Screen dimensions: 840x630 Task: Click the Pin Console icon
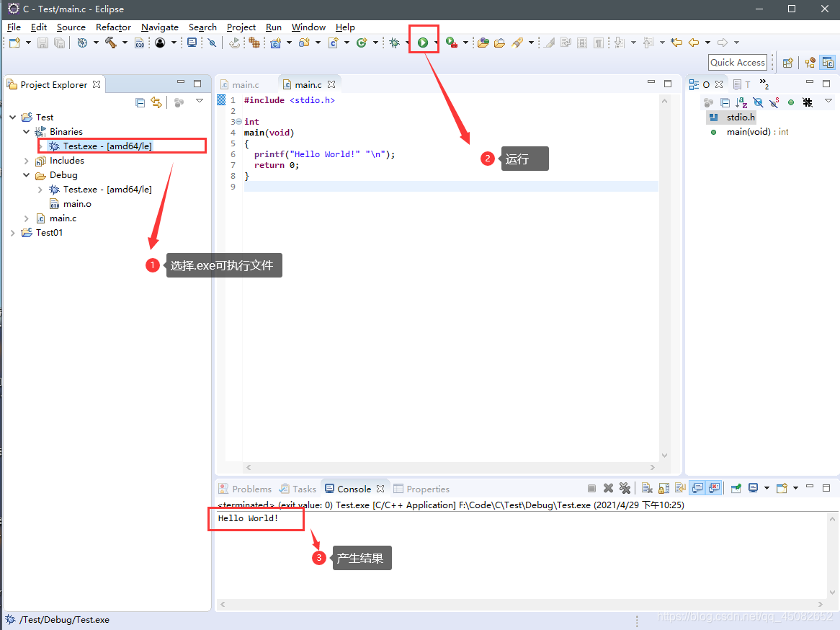(736, 488)
